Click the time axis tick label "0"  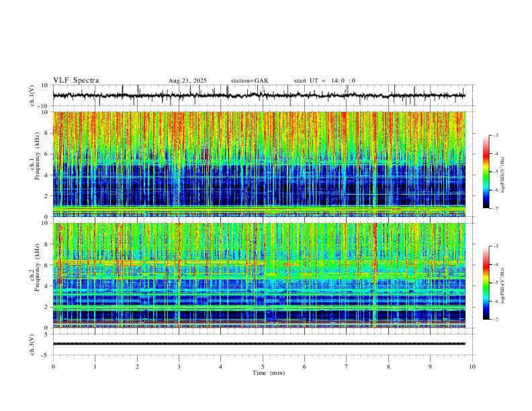point(53,367)
